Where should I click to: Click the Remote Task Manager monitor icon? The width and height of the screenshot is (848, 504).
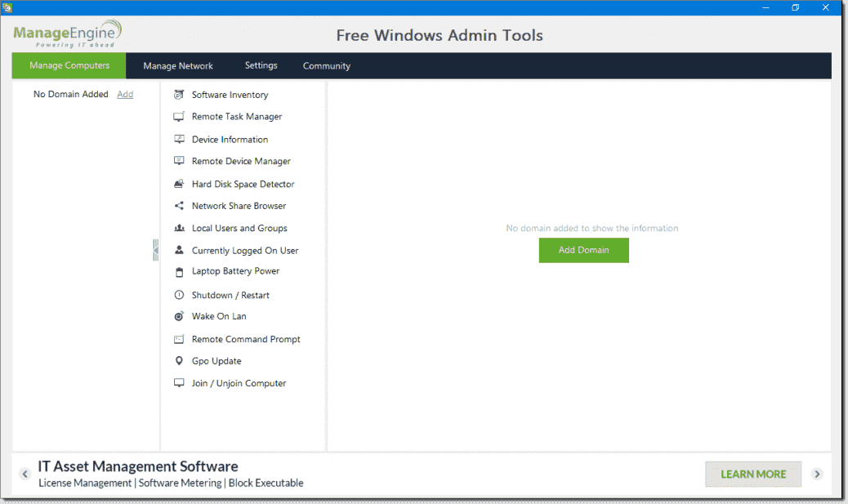point(179,117)
